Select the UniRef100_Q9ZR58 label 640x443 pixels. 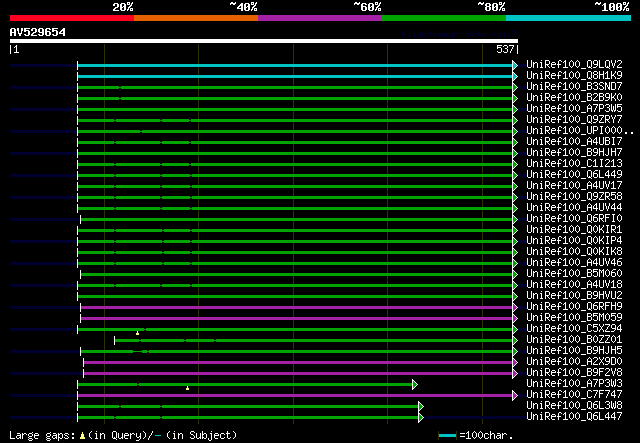(574, 197)
